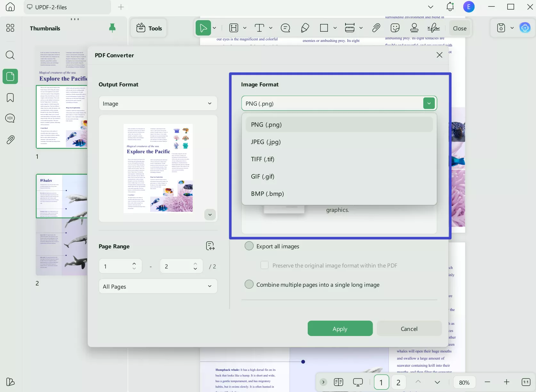Check Preserve the original image format
Image resolution: width=536 pixels, height=392 pixels.
pyautogui.click(x=264, y=265)
